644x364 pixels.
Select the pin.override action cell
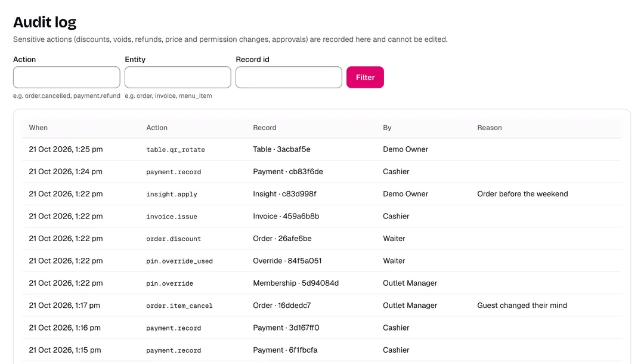[x=169, y=283]
